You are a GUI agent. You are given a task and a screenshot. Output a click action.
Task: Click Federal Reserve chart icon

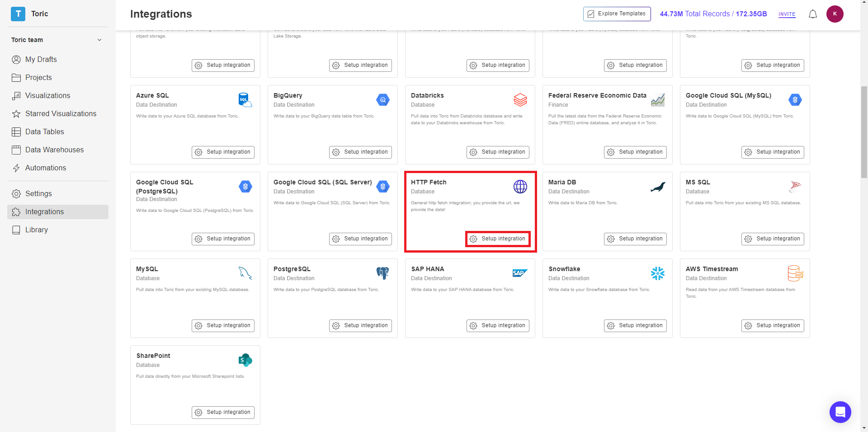[657, 100]
